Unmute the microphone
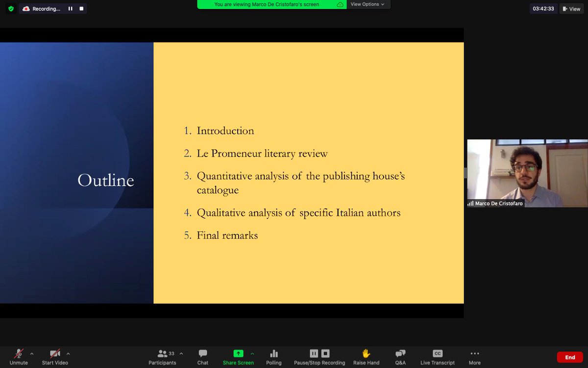Image resolution: width=588 pixels, height=368 pixels. tap(19, 357)
